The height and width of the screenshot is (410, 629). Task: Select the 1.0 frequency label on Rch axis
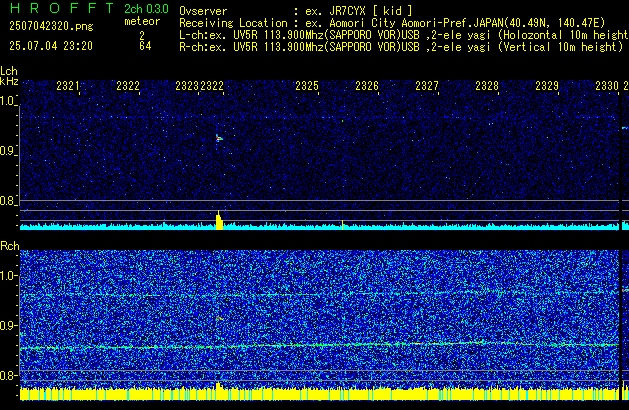click(8, 276)
